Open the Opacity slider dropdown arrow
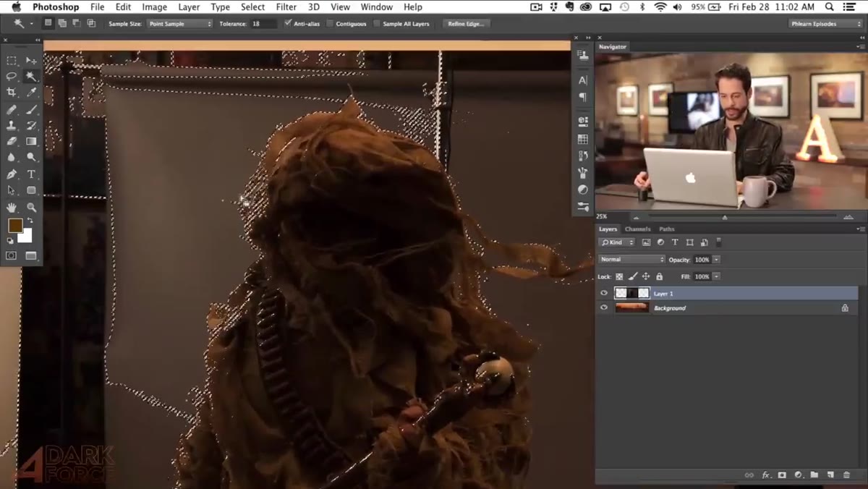 pyautogui.click(x=716, y=259)
